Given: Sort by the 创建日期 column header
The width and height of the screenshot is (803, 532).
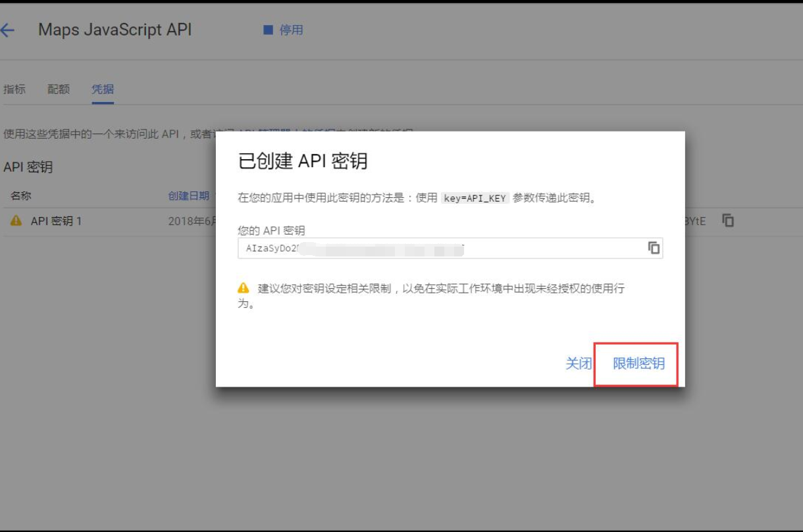Looking at the screenshot, I should tap(190, 195).
